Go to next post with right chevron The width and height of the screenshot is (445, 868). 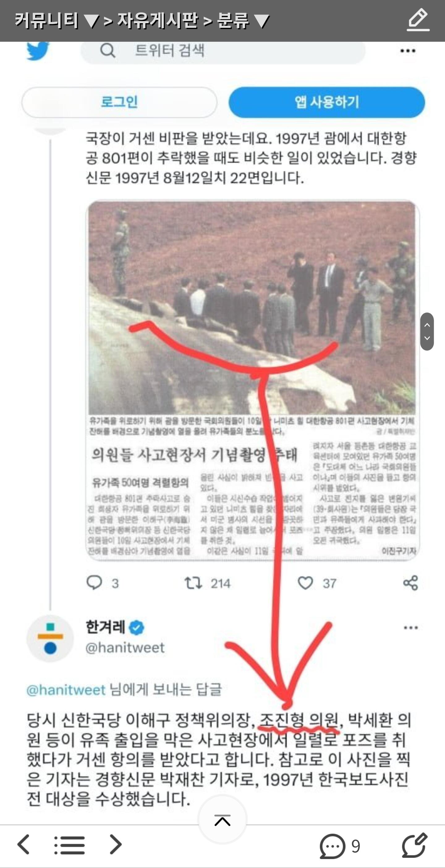tap(116, 845)
